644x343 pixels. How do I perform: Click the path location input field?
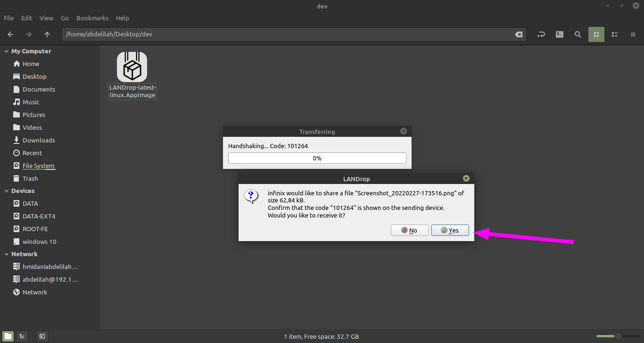(283, 34)
